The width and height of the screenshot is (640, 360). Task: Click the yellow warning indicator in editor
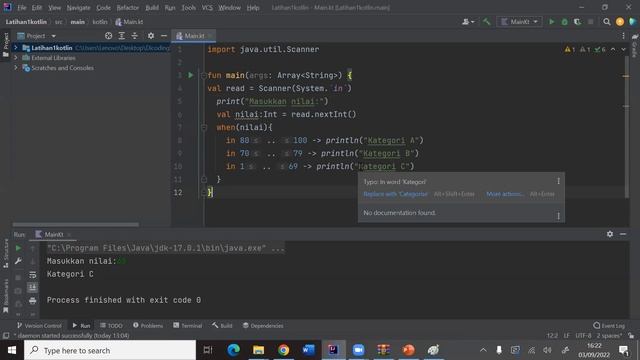tap(569, 49)
